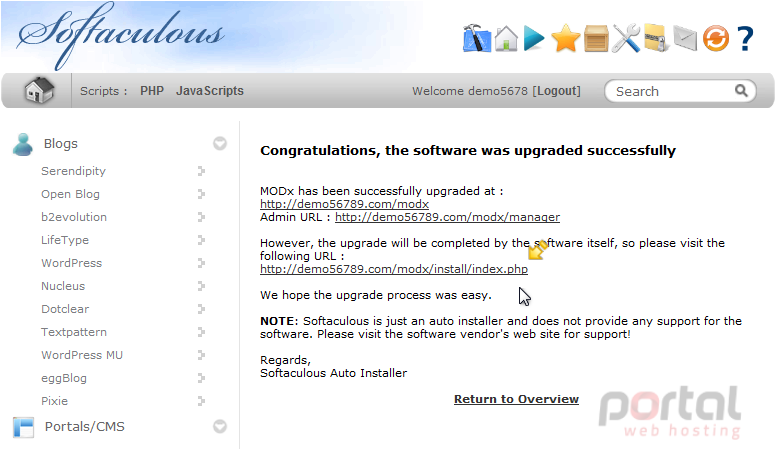Open backups zip folder icon
The height and width of the screenshot is (450, 776).
pos(657,38)
